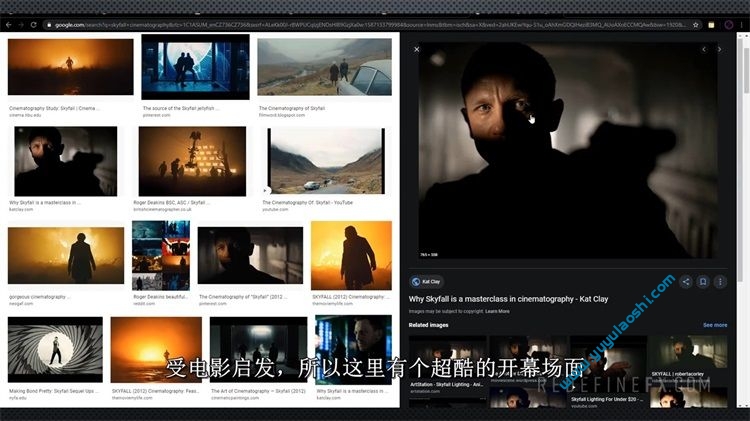Click 'Making Bond Pretty: Skyfall Sequel Ups' caption
This screenshot has height=421, width=750.
tap(53, 391)
